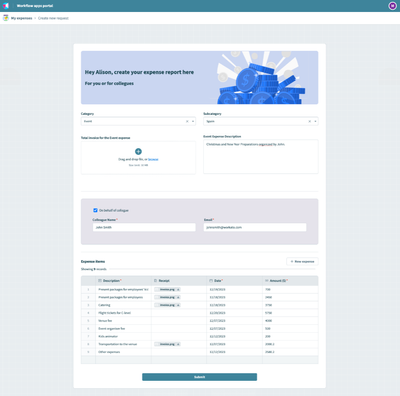Image resolution: width=400 pixels, height=396 pixels.
Task: Select the Catering description cell
Action: point(123,305)
